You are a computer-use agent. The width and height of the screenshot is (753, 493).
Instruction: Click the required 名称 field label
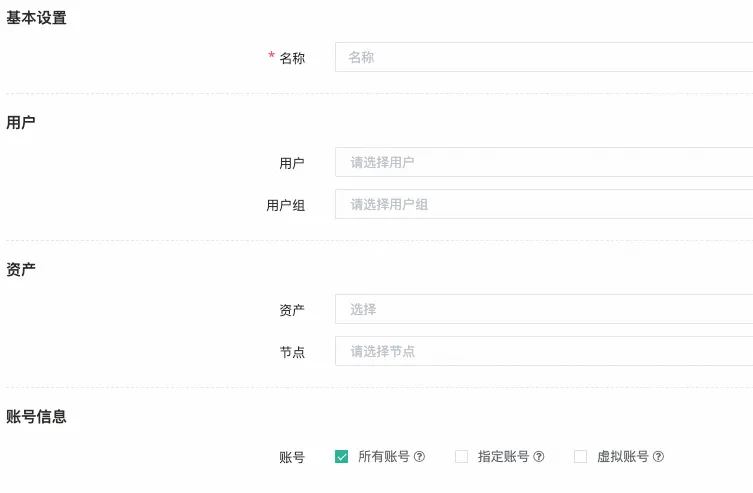click(291, 58)
